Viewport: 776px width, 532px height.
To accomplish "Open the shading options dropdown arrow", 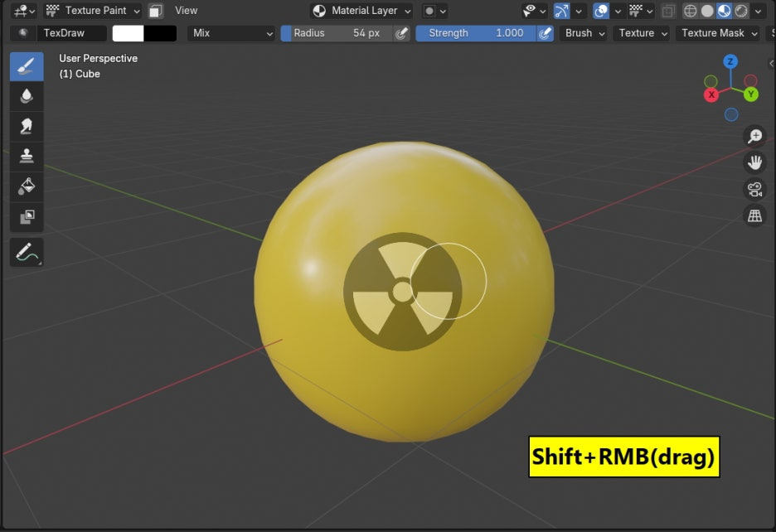I will 758,11.
